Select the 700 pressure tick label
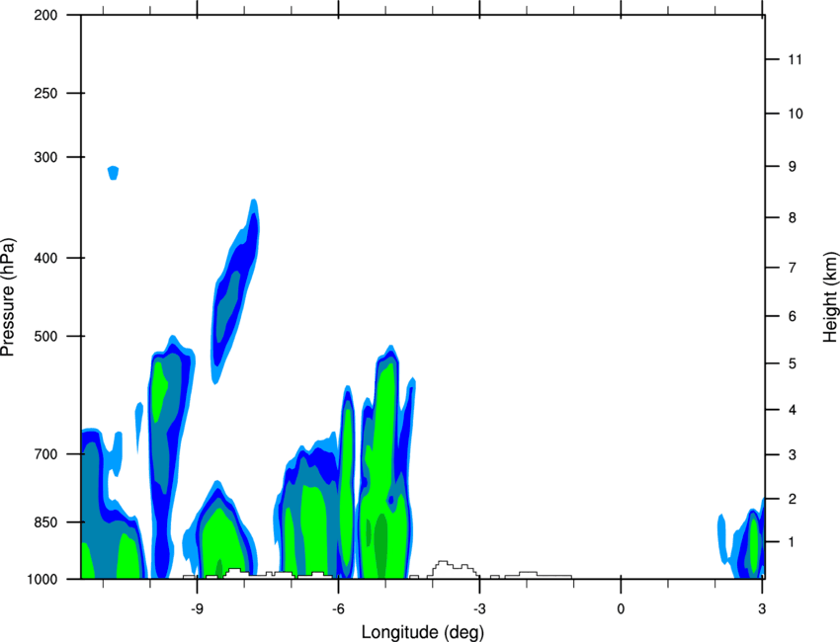 point(45,454)
